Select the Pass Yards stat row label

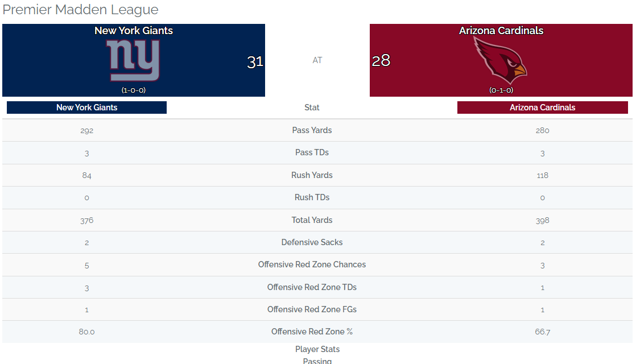coord(312,130)
